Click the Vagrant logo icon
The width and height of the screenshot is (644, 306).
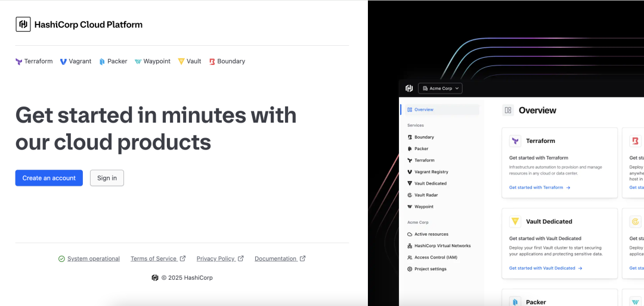63,61
